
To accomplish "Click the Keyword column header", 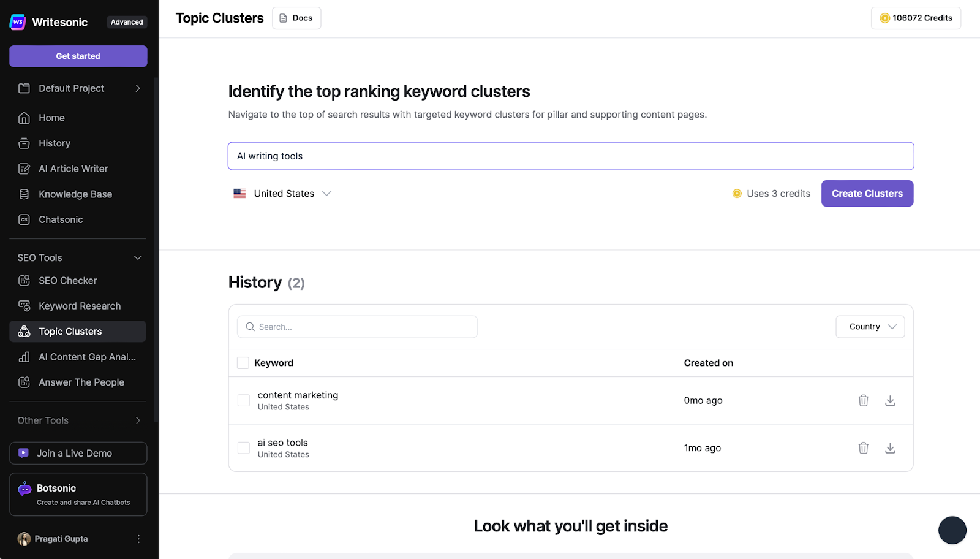I will click(274, 363).
